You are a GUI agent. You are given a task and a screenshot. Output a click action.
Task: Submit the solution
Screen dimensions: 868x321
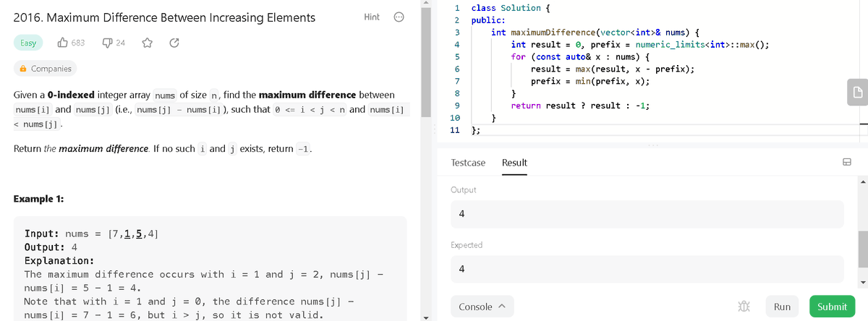click(x=832, y=307)
